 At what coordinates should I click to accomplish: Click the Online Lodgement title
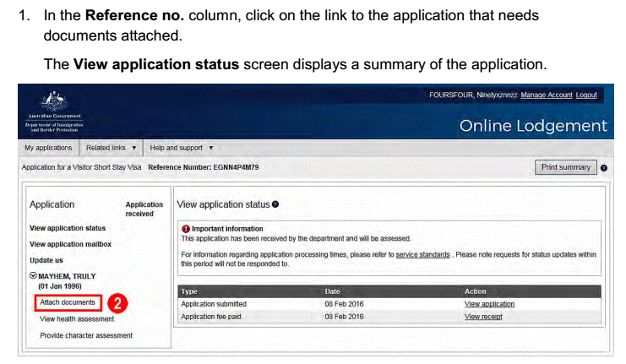[533, 126]
